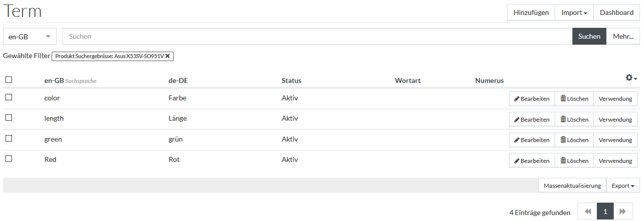Screen dimensions: 644x221
Task: Click the trash Löschen button for color
Action: tap(574, 99)
